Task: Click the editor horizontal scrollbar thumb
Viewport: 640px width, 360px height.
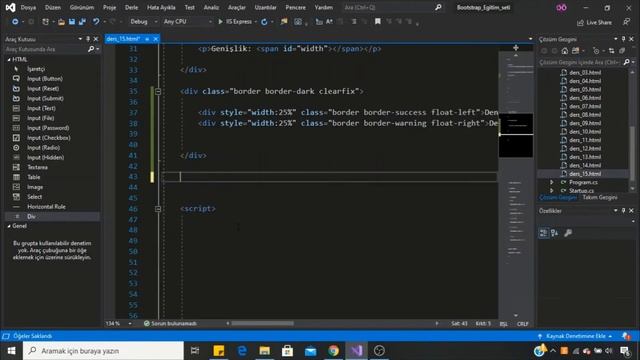Action: [262, 323]
